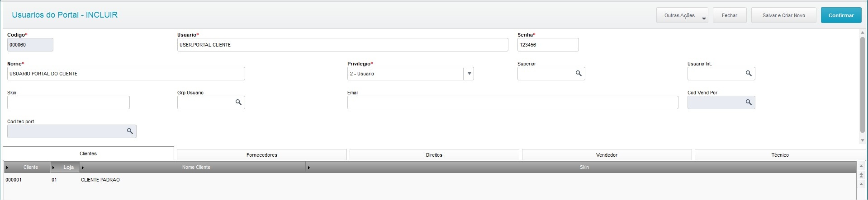868x200 pixels.
Task: Open the Outras Ações dropdown menu
Action: 682,15
